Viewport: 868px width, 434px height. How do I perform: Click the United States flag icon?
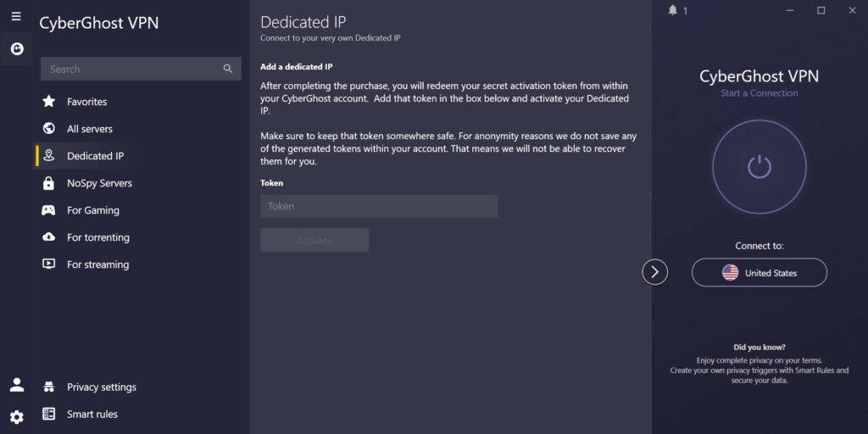click(x=730, y=272)
